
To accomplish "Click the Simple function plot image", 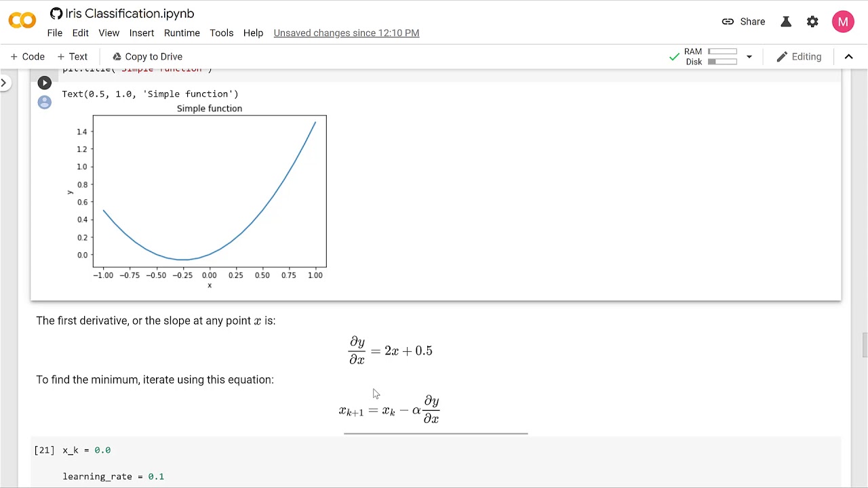I will pyautogui.click(x=197, y=197).
